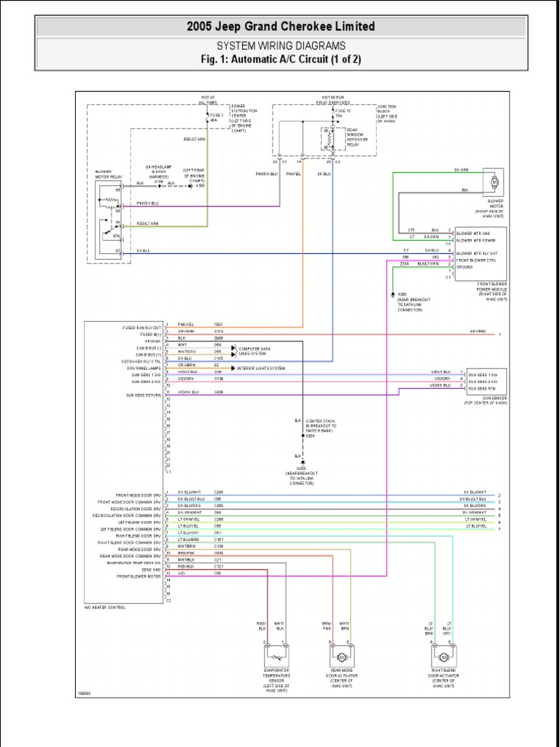Click 'RECIRCULATION DOOR DRV' pin label
The image size is (560, 747).
point(136,508)
